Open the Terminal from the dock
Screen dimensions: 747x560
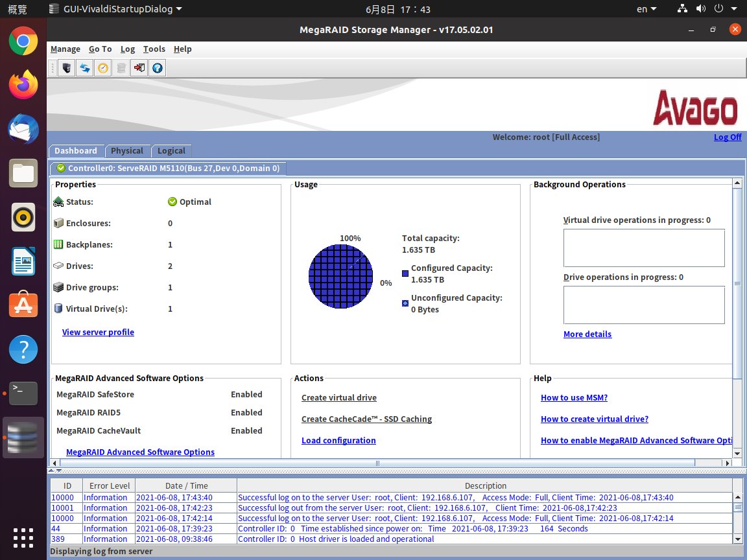[23, 393]
